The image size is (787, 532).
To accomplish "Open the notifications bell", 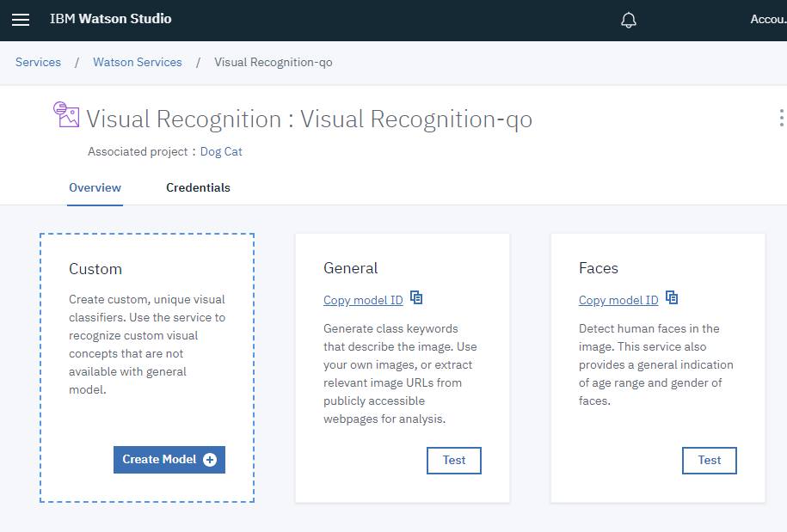I will pos(629,20).
